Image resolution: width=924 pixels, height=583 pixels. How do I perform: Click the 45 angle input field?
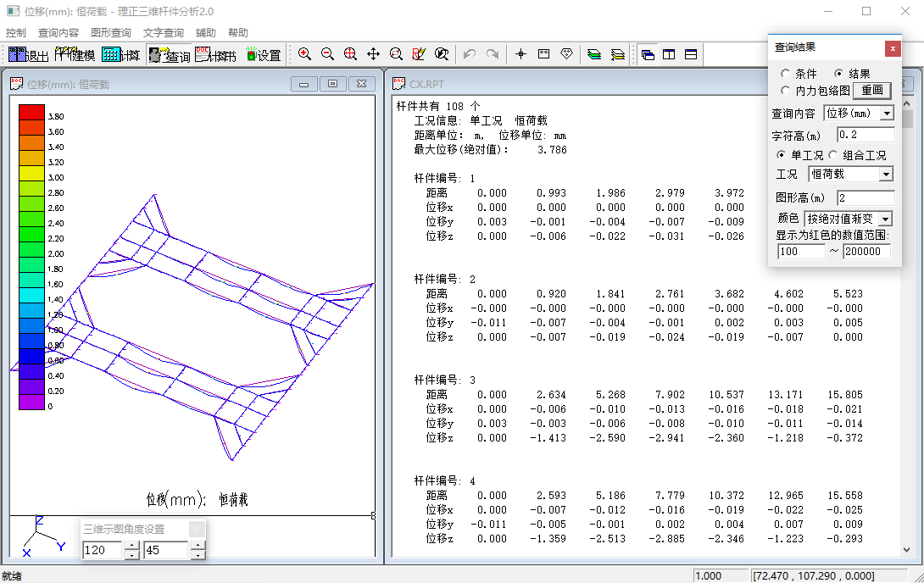[x=166, y=550]
